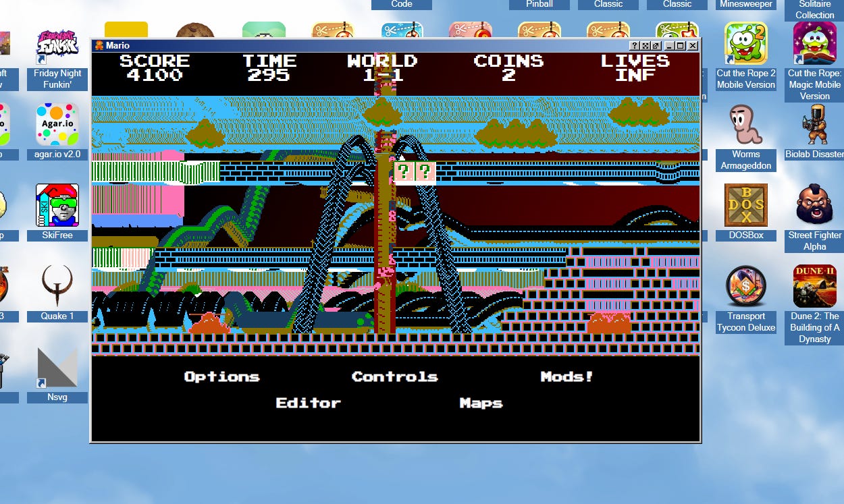Click the LIVES INF indicator

point(635,67)
